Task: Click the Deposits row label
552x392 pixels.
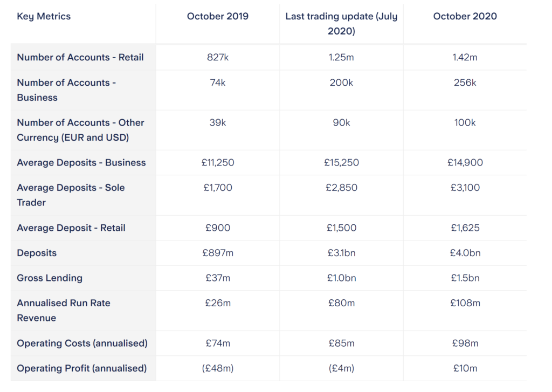Action: point(37,253)
